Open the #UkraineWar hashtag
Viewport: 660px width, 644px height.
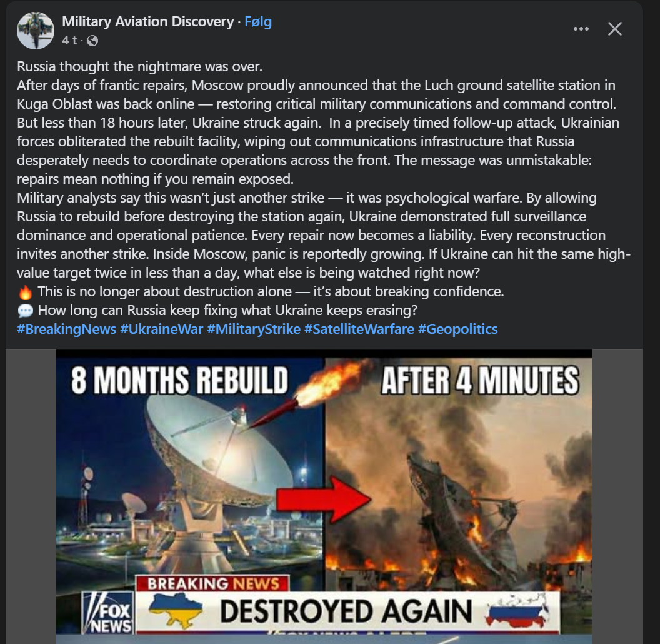[162, 329]
